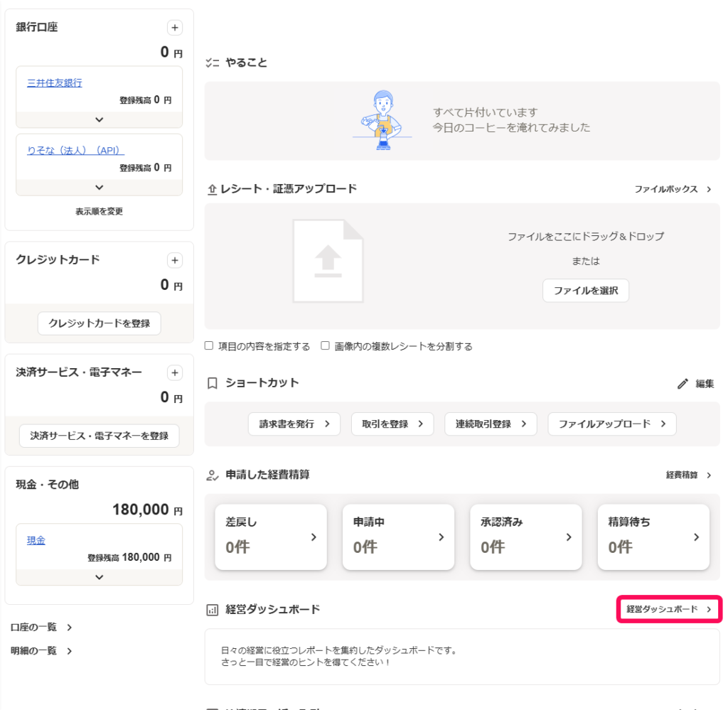Viewport: 728px width, 710px height.
Task: Expand the 現金 account details chevron
Action: coord(99,576)
